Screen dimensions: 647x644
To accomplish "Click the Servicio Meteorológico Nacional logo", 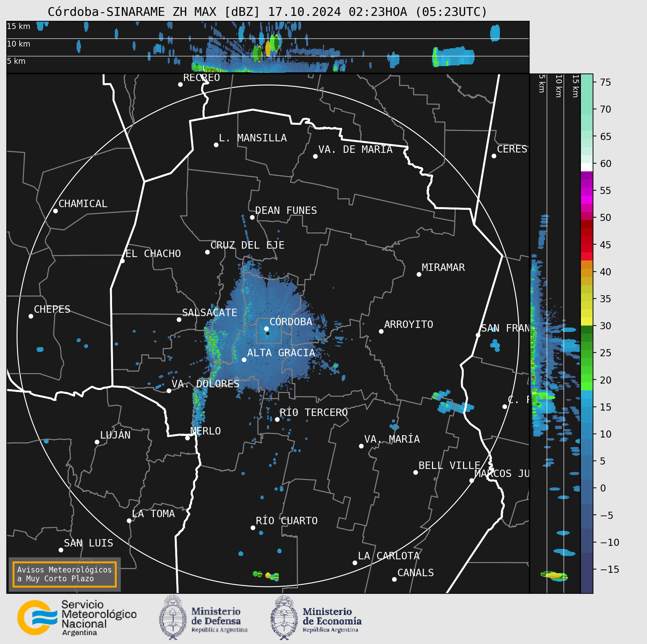I will (x=77, y=618).
